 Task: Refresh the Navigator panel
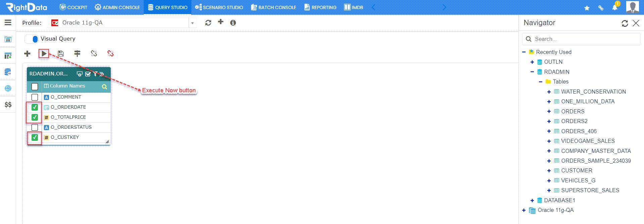(625, 23)
